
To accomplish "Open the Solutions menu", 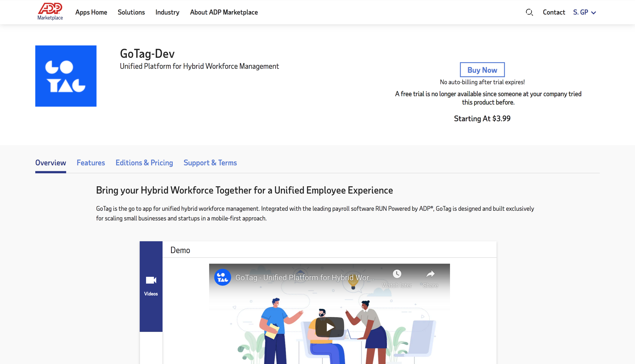I will click(x=131, y=12).
